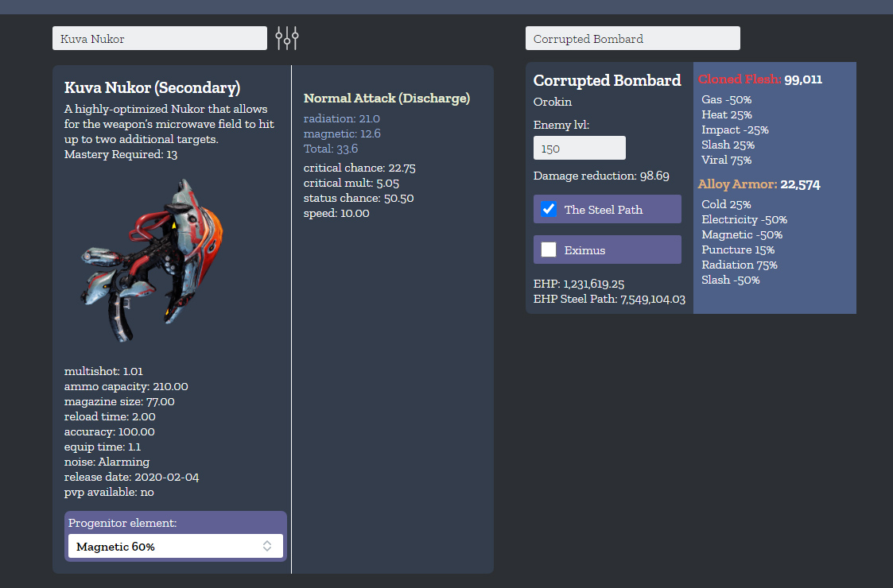Image resolution: width=893 pixels, height=588 pixels.
Task: Click 'reload time: 2.00' stat
Action: [x=110, y=416]
